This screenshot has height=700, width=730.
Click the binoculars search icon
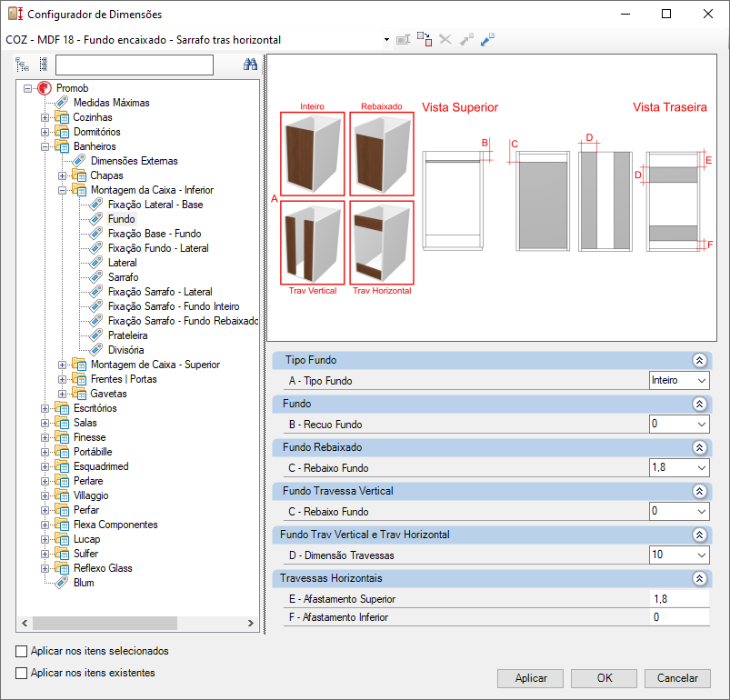(251, 65)
